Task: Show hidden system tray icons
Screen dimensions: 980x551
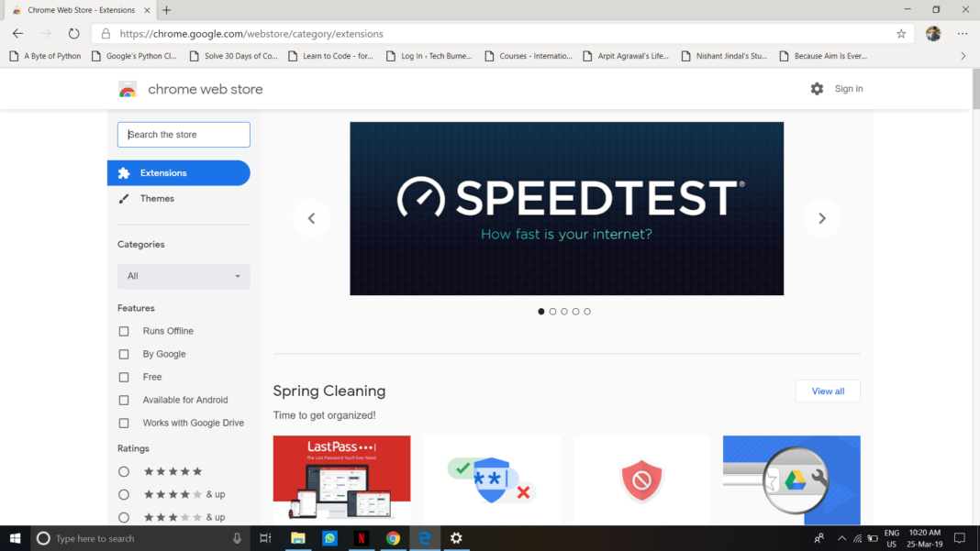Action: coord(841,538)
